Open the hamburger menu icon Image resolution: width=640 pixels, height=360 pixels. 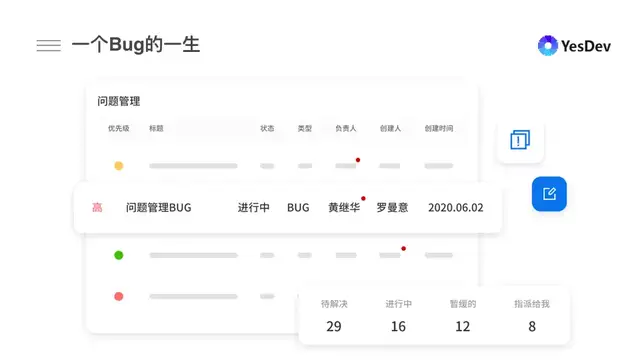coord(49,45)
